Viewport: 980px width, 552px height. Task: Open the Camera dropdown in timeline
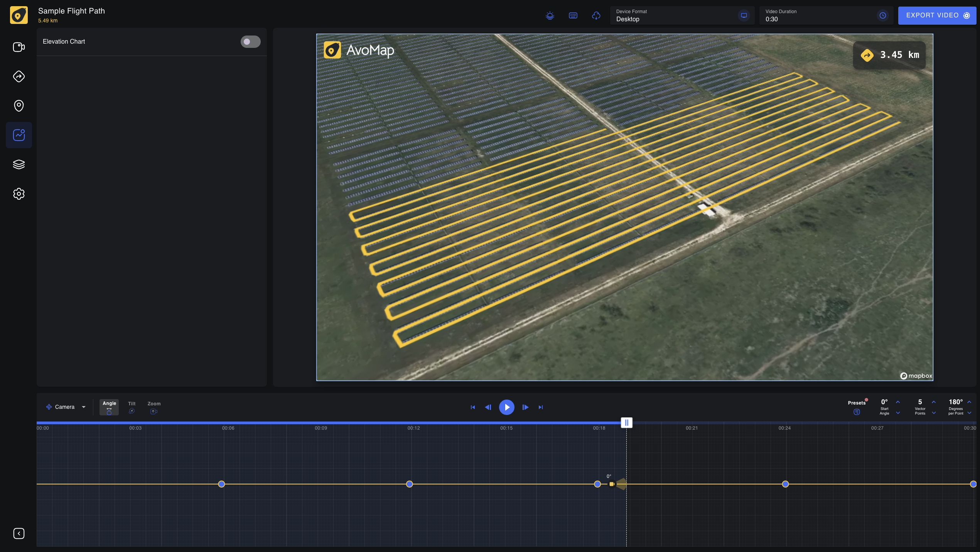[66, 407]
